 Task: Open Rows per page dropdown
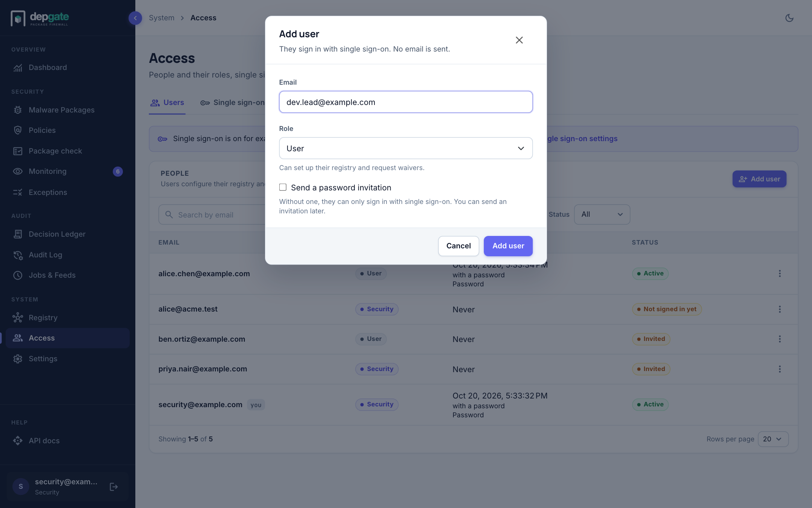[x=773, y=439]
